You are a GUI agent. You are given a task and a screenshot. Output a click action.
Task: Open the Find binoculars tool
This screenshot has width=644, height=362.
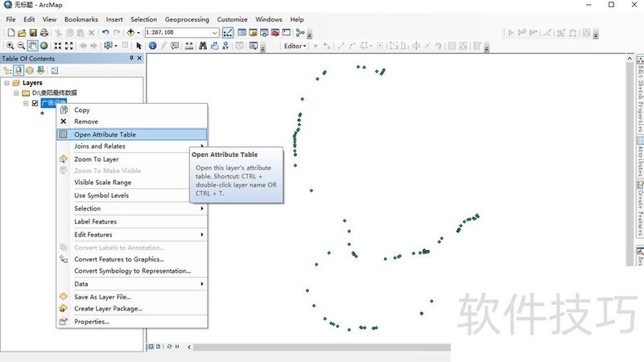203,46
